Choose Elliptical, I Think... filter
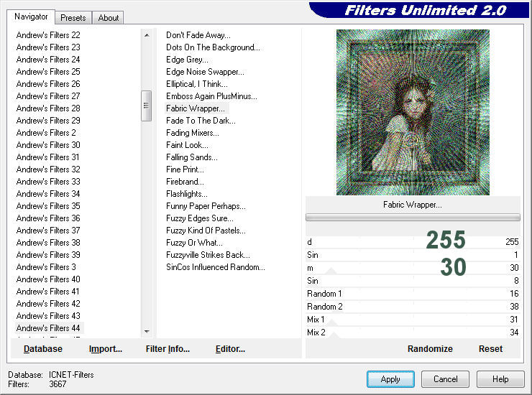 tap(197, 84)
